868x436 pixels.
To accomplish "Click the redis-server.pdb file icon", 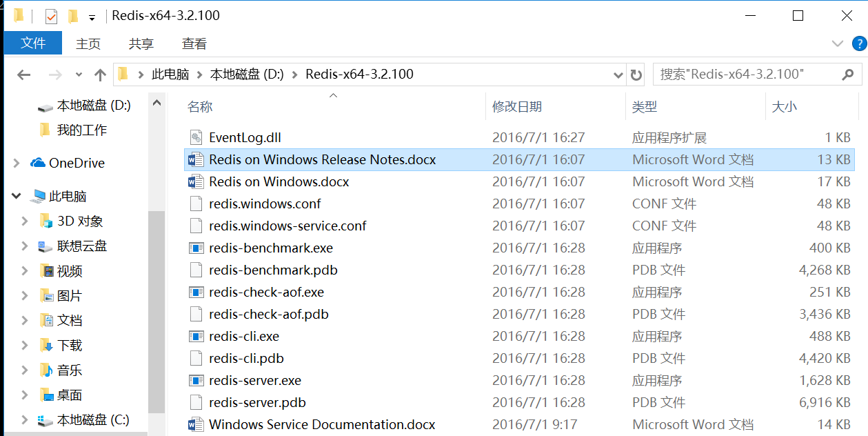I will (x=196, y=402).
